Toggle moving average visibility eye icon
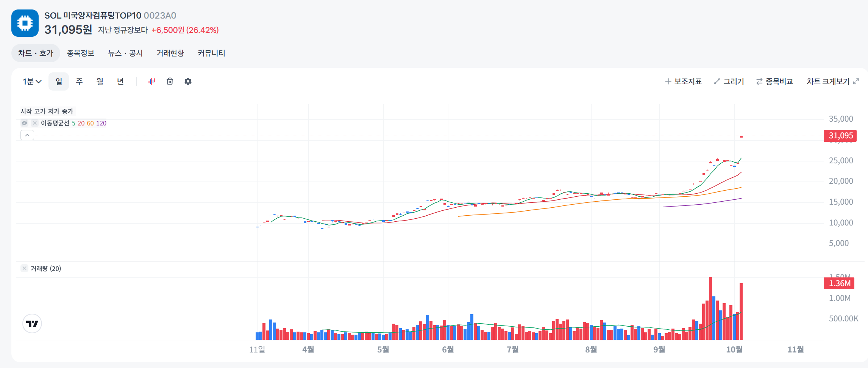 24,123
